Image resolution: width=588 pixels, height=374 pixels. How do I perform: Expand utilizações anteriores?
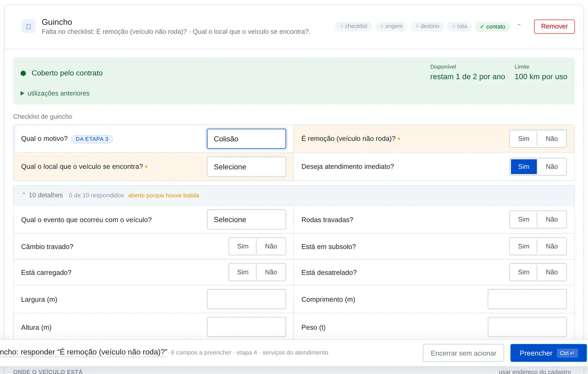click(55, 93)
